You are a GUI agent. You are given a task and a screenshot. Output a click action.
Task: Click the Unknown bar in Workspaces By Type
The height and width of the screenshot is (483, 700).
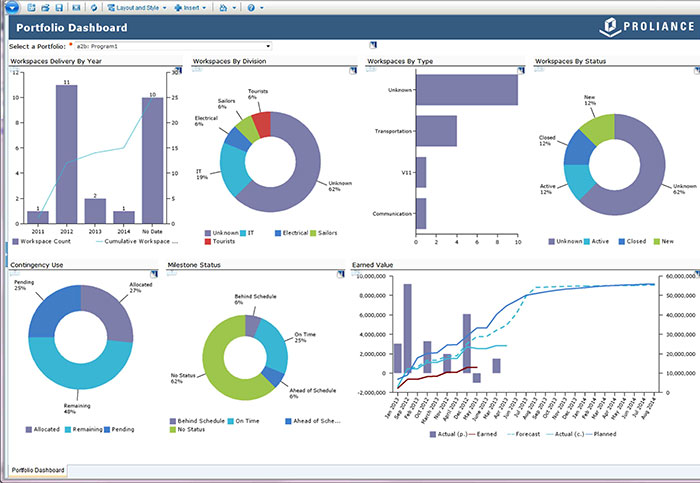pyautogui.click(x=467, y=90)
